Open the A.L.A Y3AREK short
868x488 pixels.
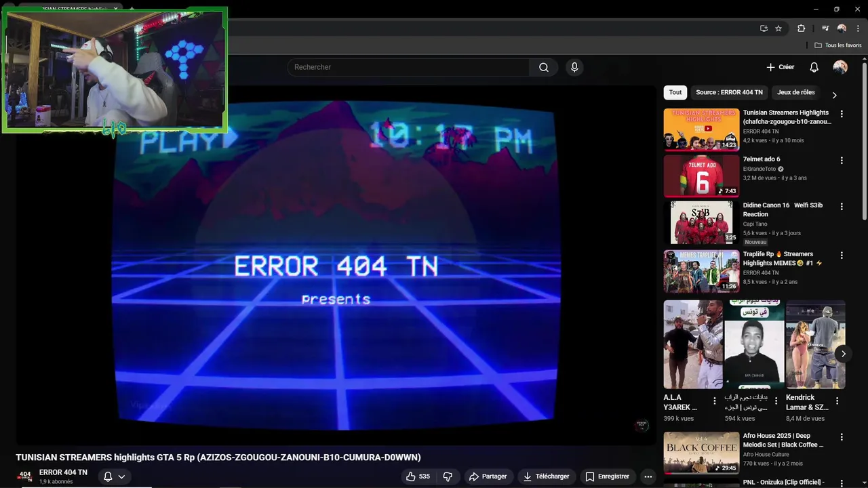[693, 345]
